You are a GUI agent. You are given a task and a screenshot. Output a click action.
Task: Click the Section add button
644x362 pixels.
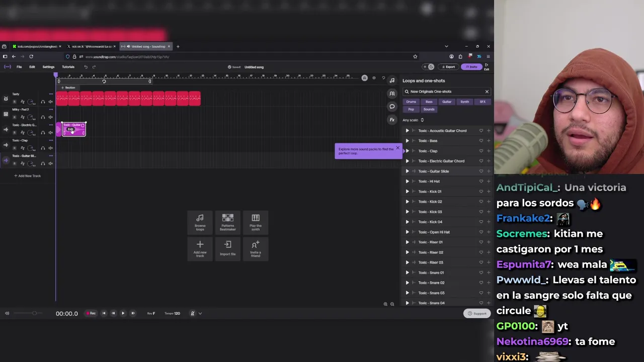pos(68,87)
